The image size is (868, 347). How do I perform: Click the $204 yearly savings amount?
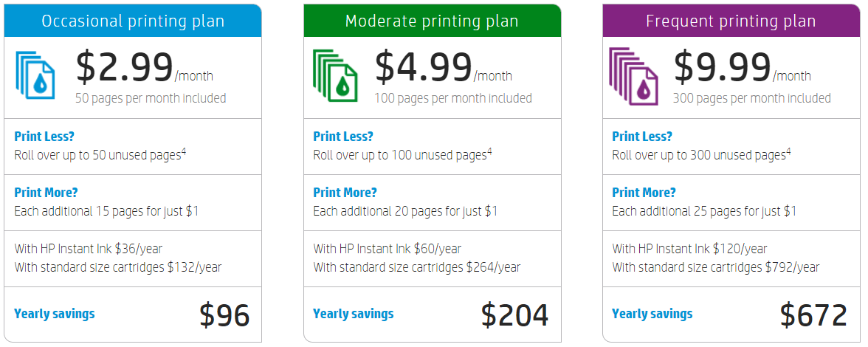[514, 315]
